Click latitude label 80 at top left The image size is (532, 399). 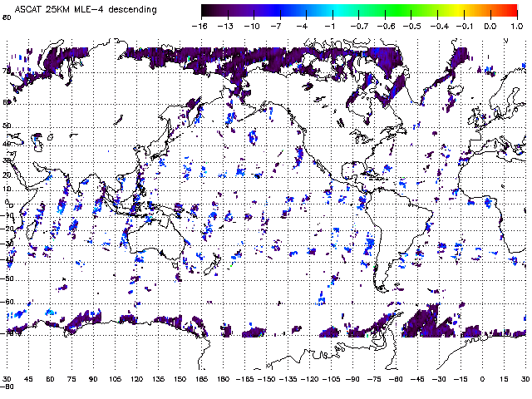point(7,17)
